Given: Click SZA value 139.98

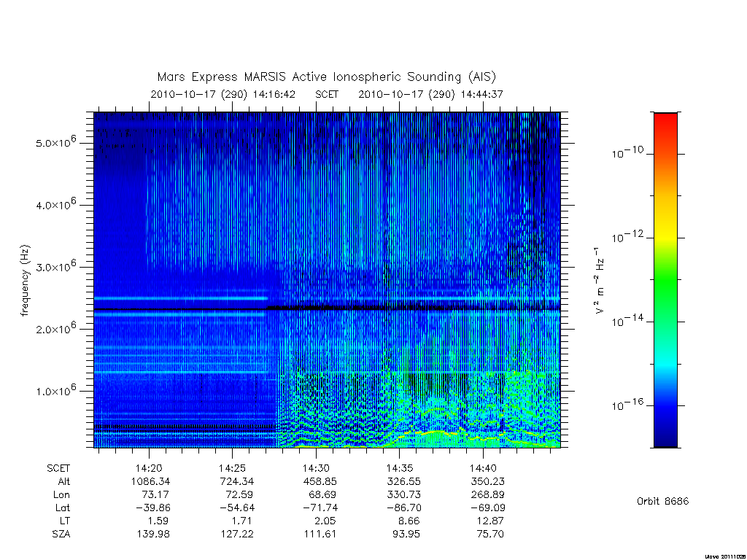Looking at the screenshot, I should [153, 534].
